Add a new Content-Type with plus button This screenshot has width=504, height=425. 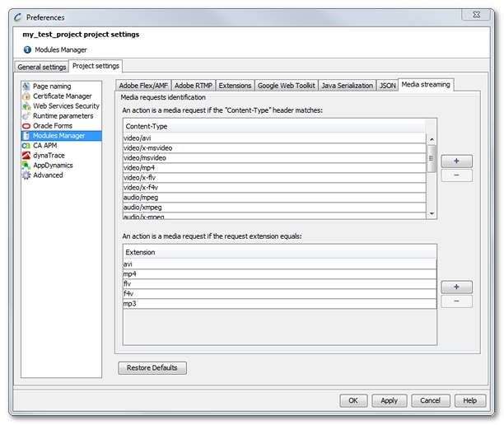(456, 161)
